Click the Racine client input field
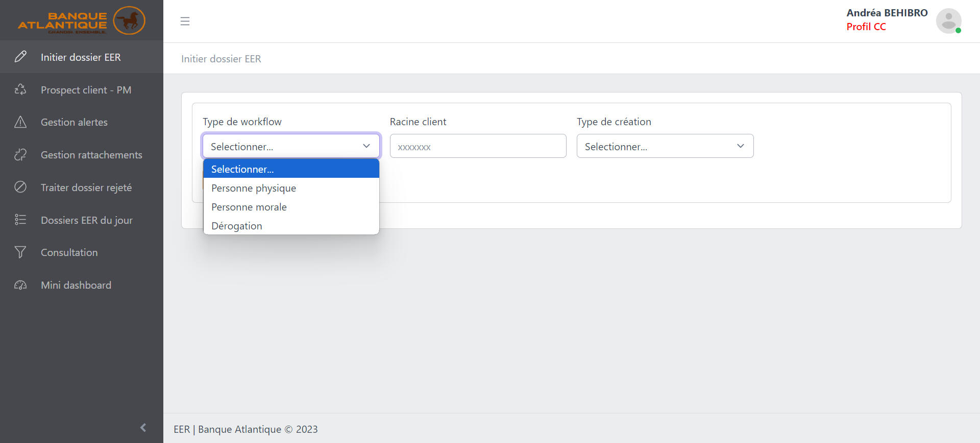This screenshot has height=443, width=980. [478, 146]
